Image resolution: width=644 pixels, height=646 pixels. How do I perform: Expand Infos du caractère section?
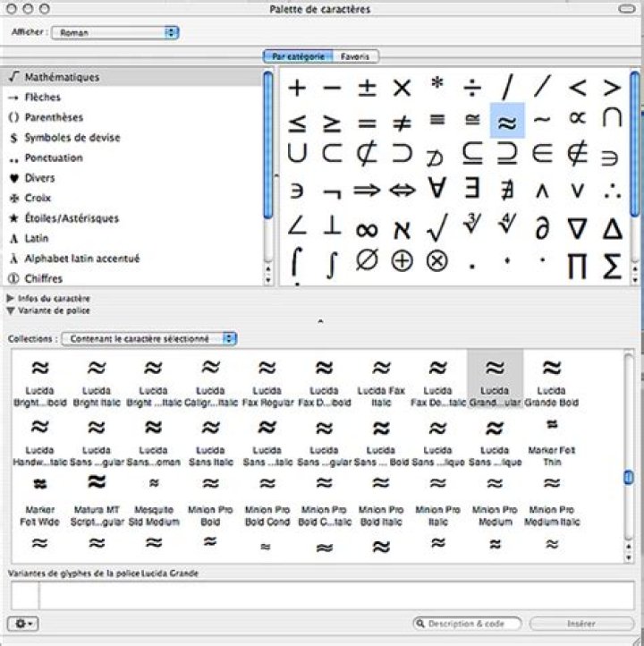pos(11,298)
